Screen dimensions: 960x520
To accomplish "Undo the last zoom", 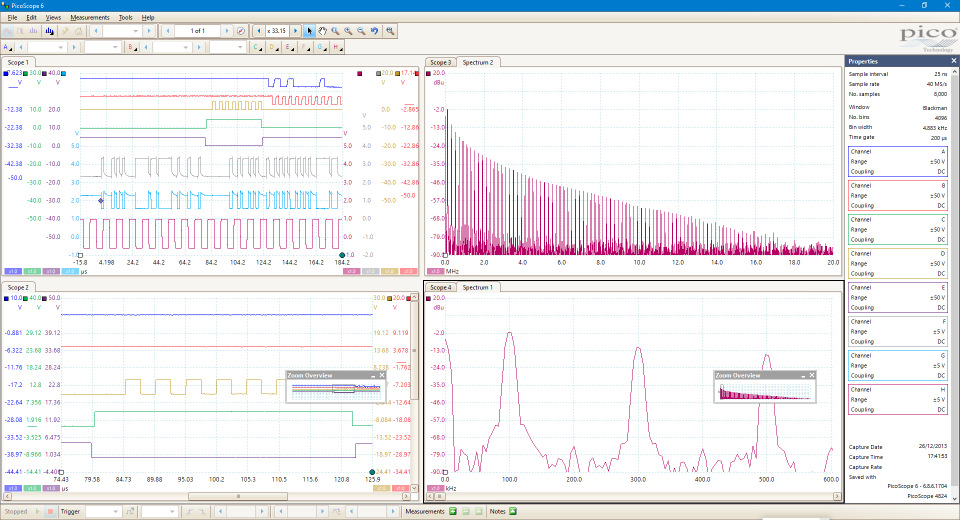I will pyautogui.click(x=375, y=31).
